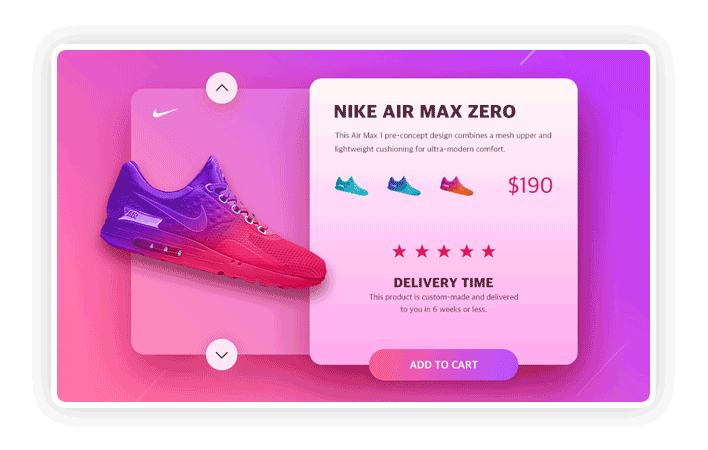Click the up chevron arrow button
This screenshot has height=450, width=708.
pos(222,88)
